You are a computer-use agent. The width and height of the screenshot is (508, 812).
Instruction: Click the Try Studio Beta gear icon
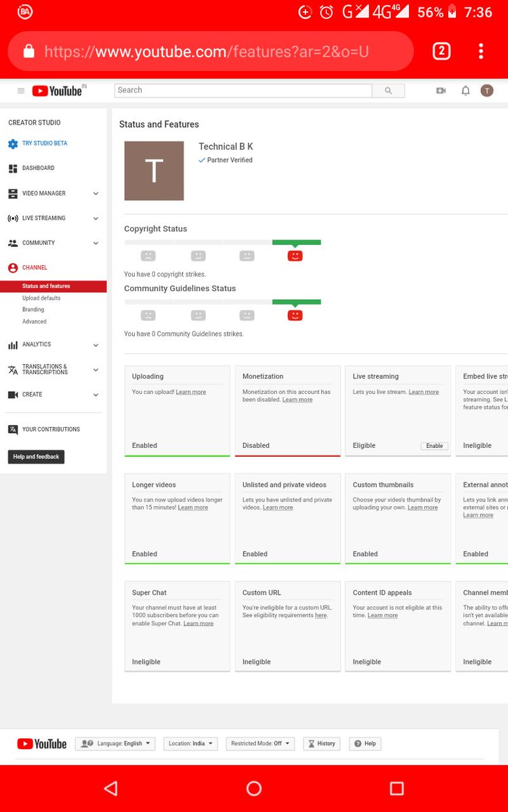point(13,143)
